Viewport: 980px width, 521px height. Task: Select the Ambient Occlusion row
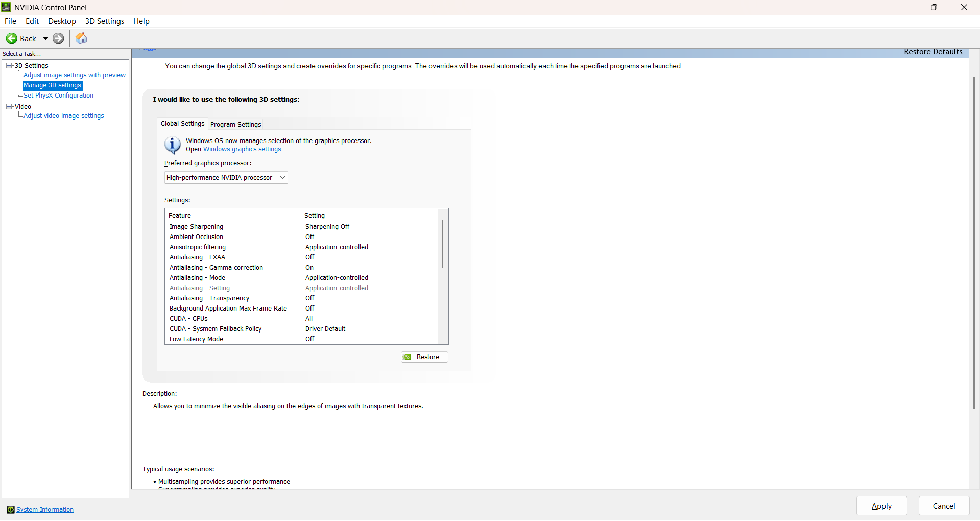coord(301,237)
